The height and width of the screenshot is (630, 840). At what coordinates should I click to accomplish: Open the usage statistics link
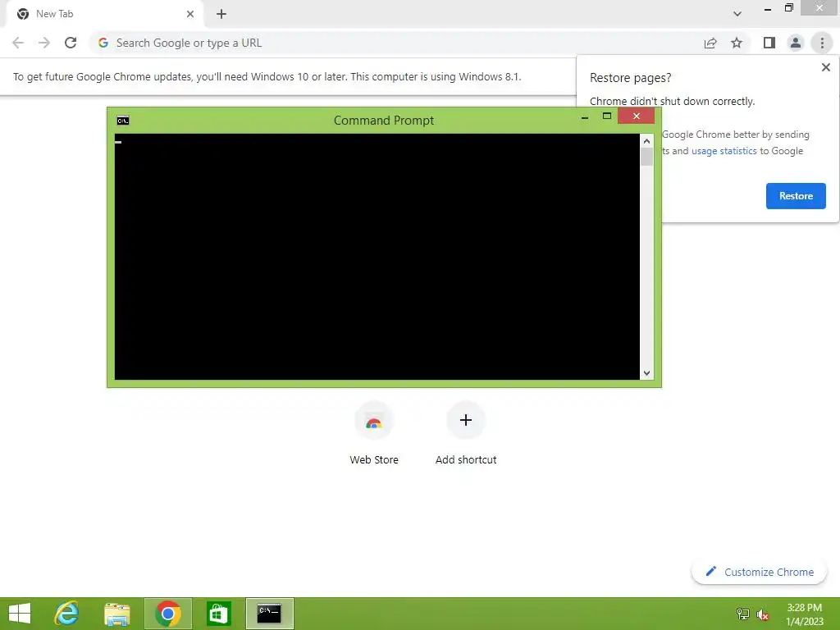tap(724, 151)
